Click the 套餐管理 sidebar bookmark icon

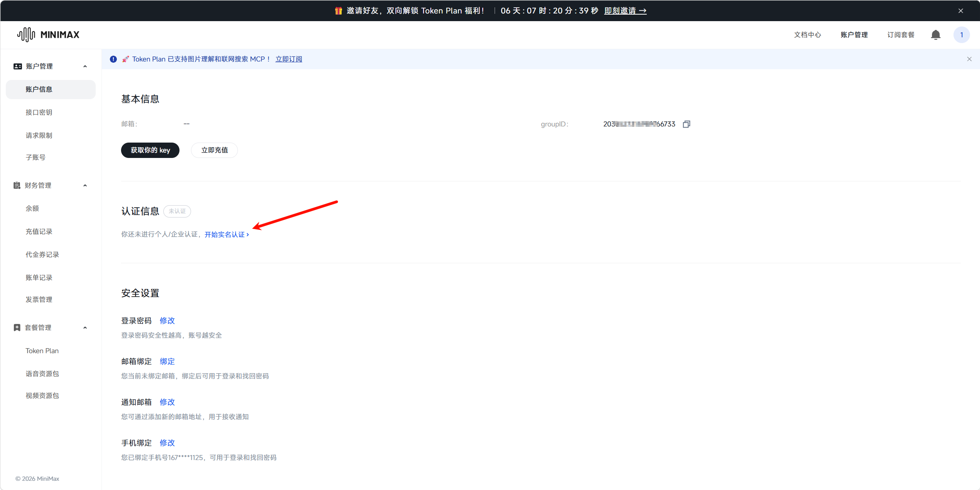coord(17,328)
